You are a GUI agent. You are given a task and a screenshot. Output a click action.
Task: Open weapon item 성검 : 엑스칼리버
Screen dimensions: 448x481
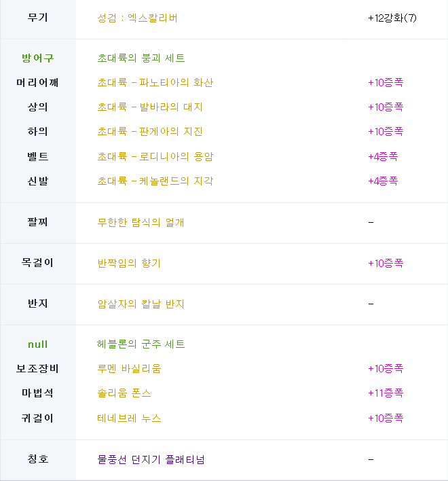(x=137, y=18)
